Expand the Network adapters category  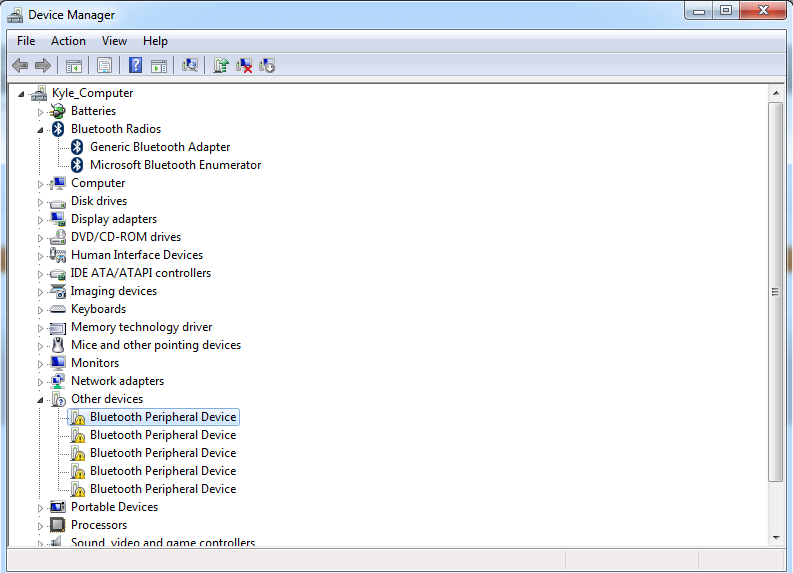(x=40, y=382)
